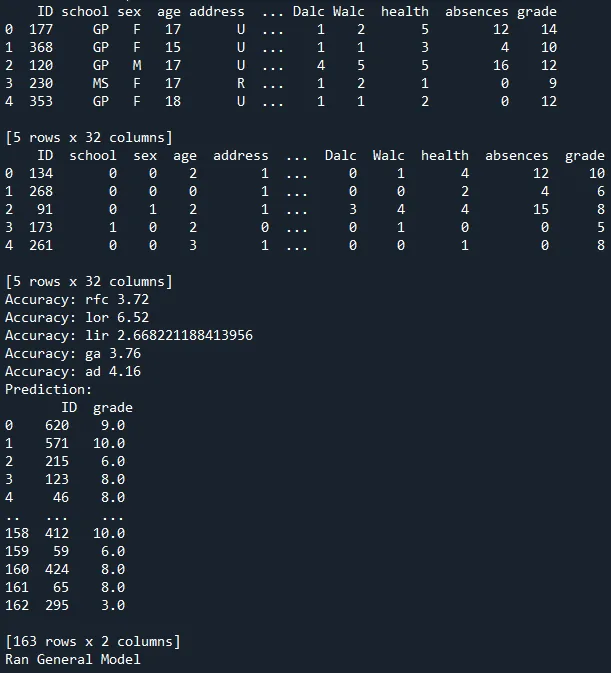Viewport: 611px width, 673px height.
Task: Click ID value 261 in second table
Action: click(x=41, y=246)
